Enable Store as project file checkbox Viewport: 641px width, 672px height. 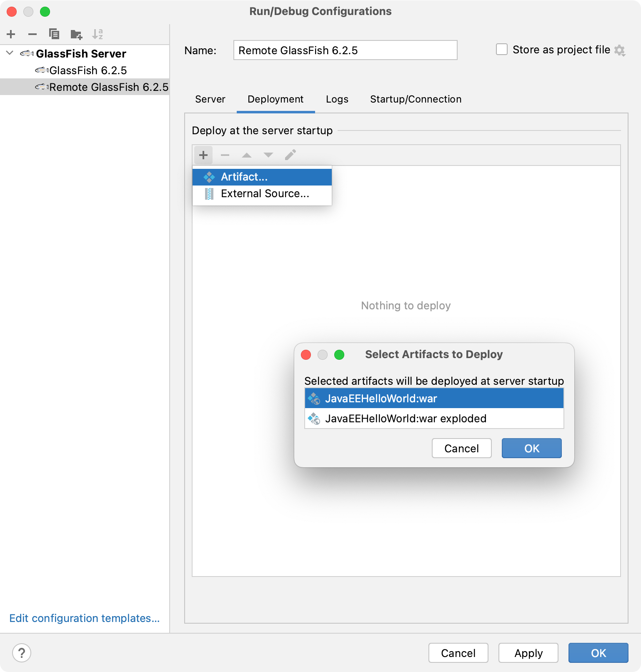[x=502, y=50]
